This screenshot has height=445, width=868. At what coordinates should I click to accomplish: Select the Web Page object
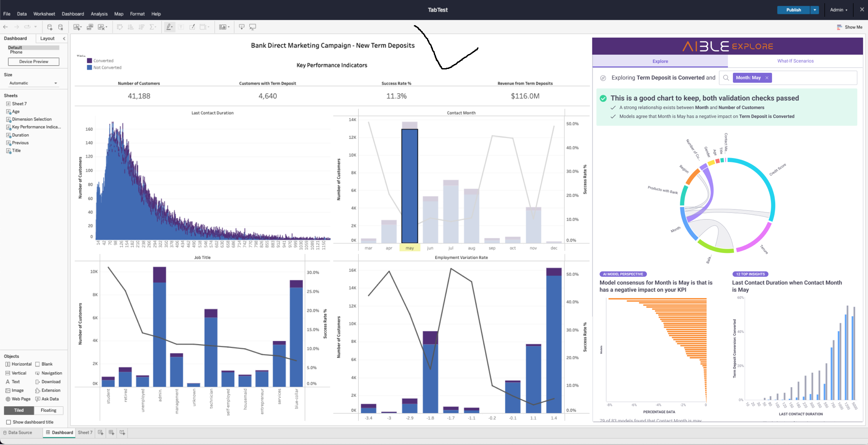(18, 399)
